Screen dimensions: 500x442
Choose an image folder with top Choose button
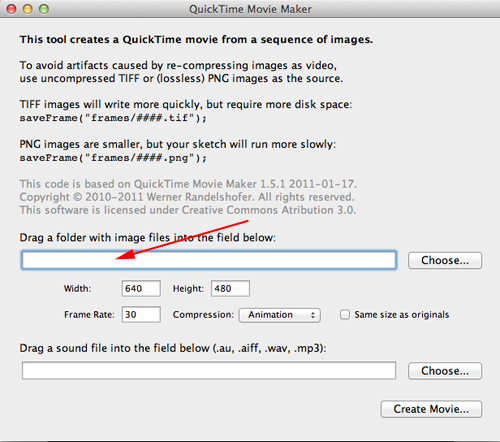point(445,260)
